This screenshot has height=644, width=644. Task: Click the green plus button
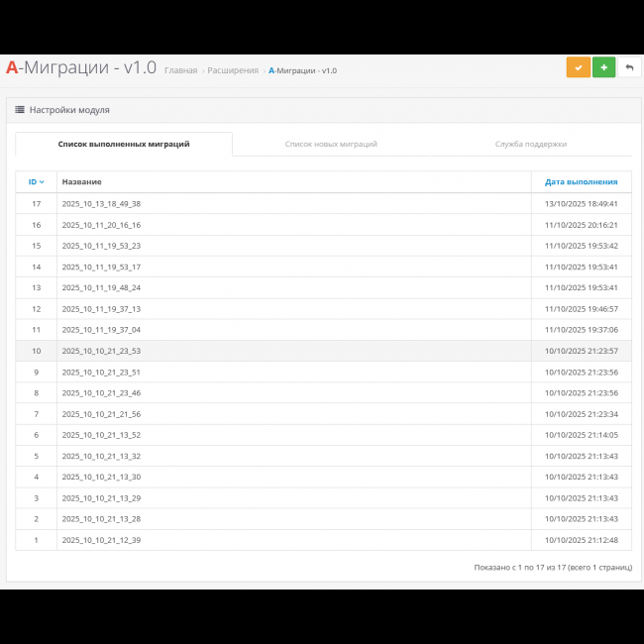point(603,67)
